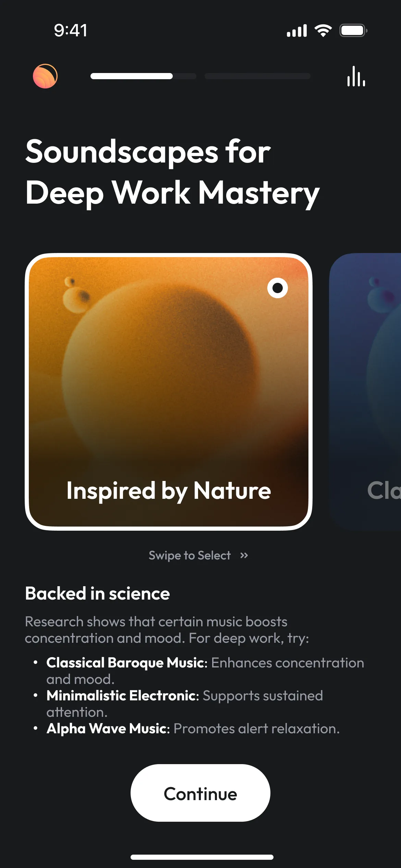The image size is (401, 868).
Task: Click the Continue button
Action: (200, 793)
